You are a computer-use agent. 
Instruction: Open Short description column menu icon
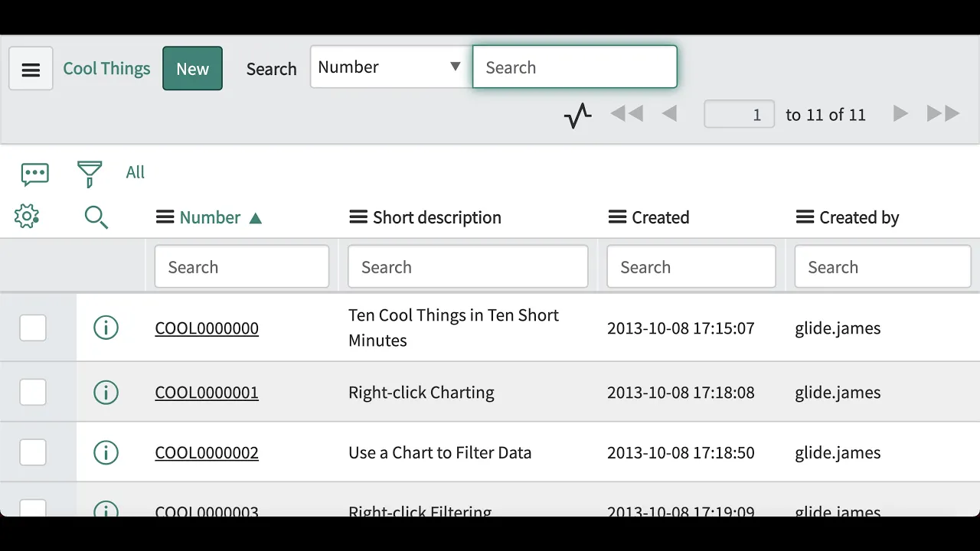(x=358, y=217)
